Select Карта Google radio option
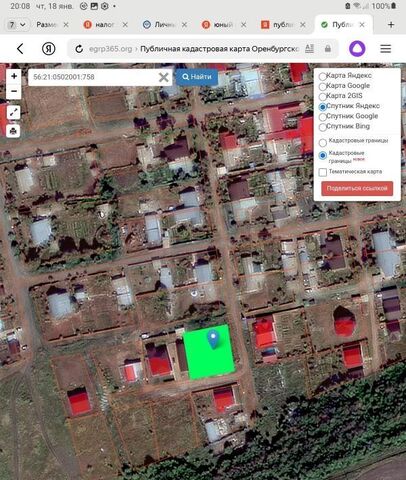 tap(322, 86)
